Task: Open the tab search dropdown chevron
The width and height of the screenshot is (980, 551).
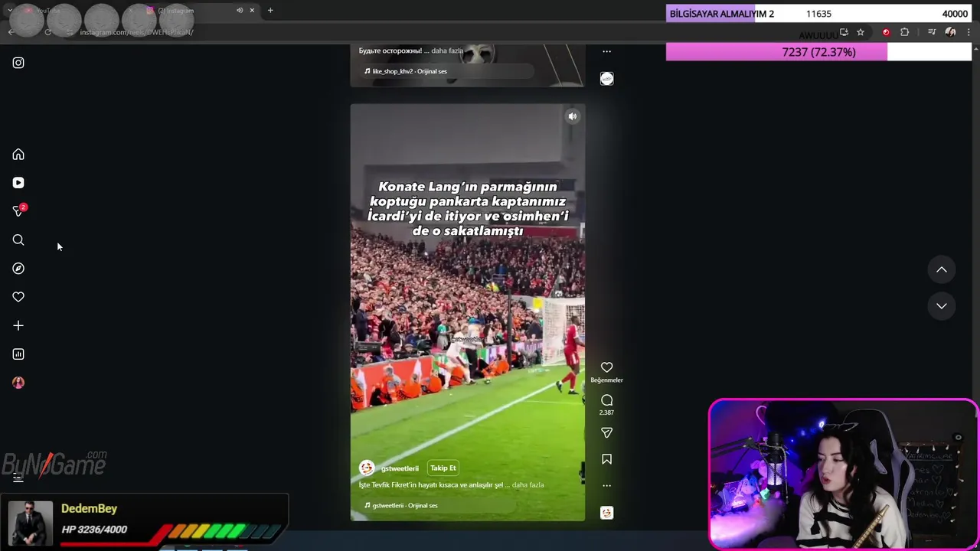Action: point(9,11)
